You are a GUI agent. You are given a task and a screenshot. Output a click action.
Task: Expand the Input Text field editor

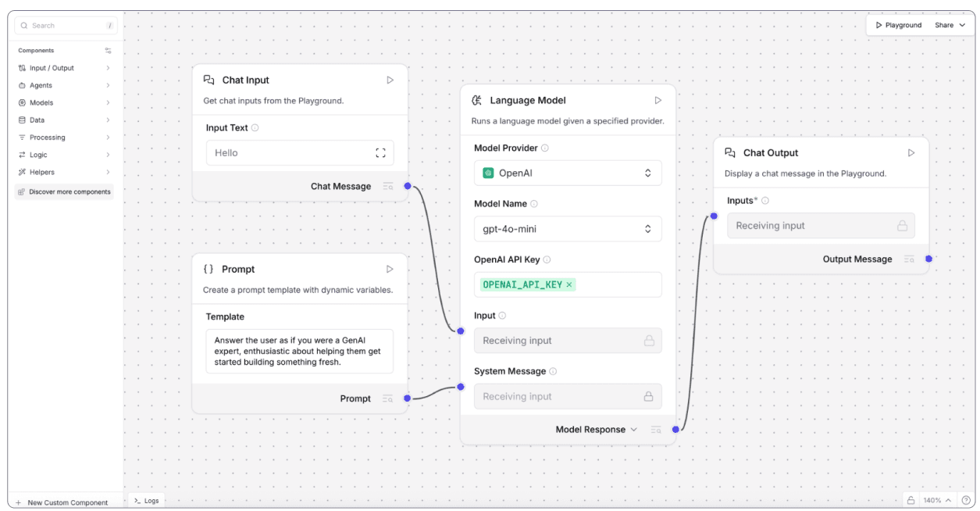point(380,153)
